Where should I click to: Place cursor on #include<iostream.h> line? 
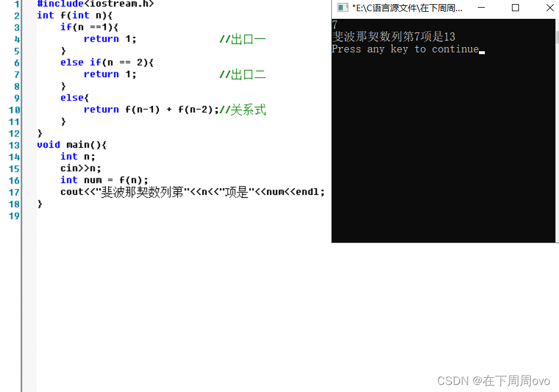point(95,4)
